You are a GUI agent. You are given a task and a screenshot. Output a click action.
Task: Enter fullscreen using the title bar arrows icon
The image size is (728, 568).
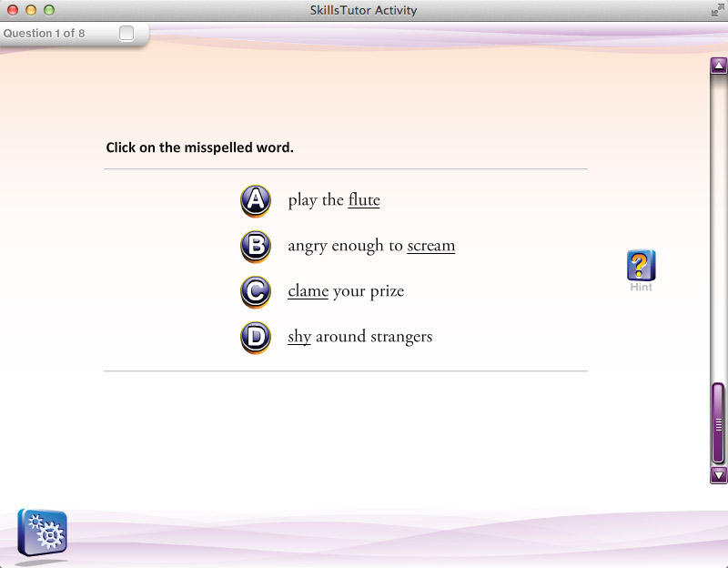pyautogui.click(x=715, y=10)
